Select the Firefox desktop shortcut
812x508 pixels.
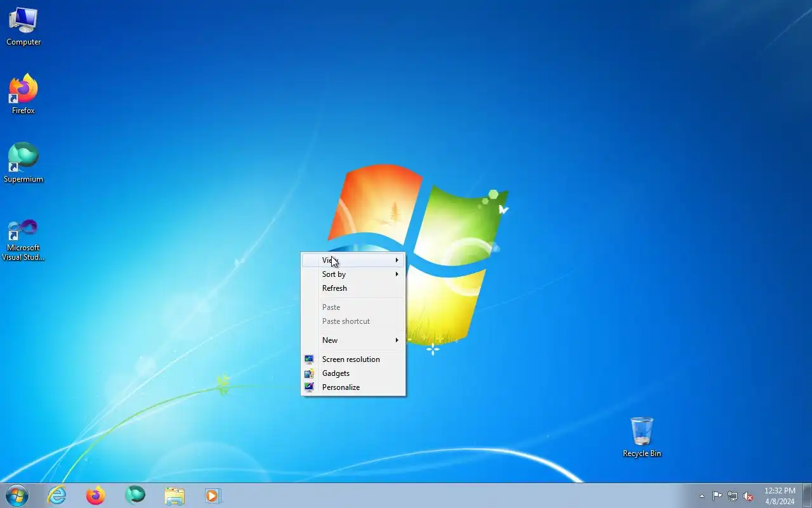[x=23, y=95]
